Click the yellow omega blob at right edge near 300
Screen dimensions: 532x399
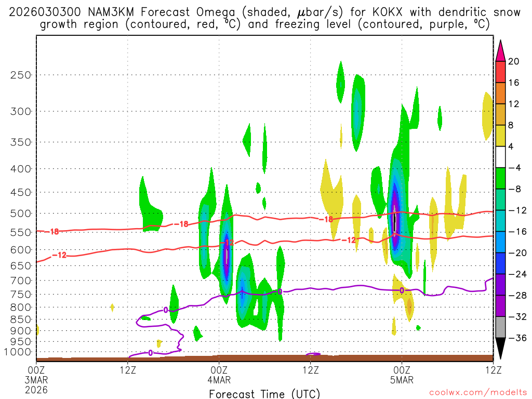[x=487, y=116]
